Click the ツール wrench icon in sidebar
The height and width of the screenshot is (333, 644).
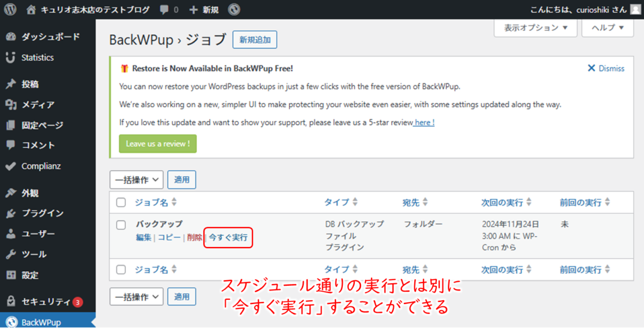[x=10, y=255]
